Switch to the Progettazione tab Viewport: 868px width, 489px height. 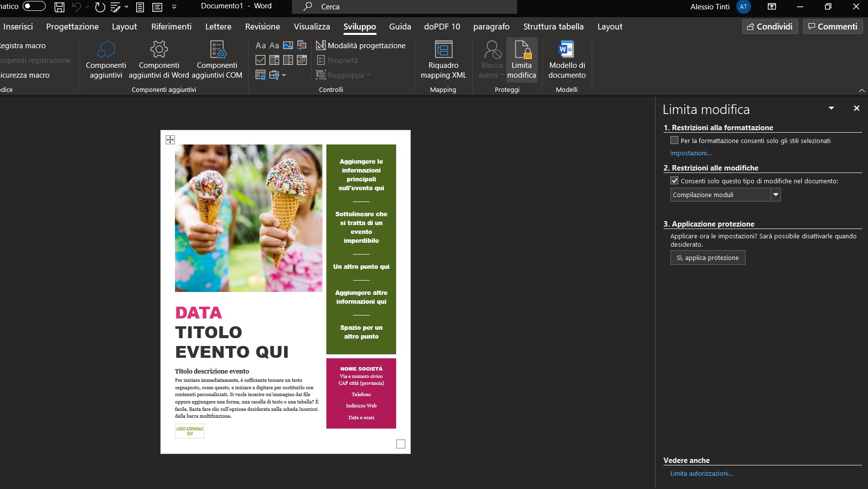(72, 27)
